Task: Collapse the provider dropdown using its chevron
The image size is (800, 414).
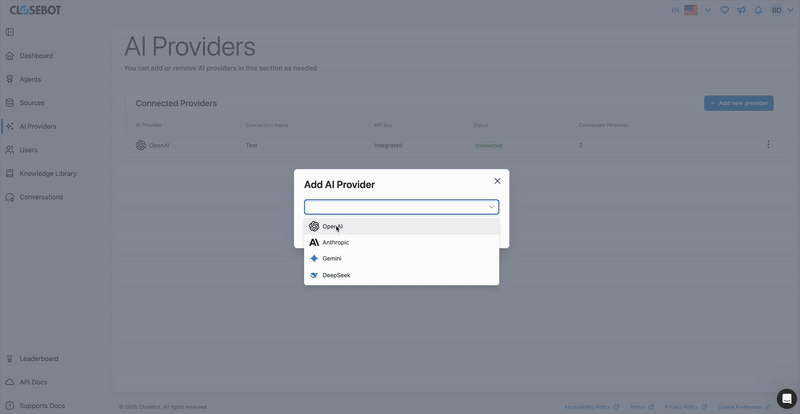Action: tap(492, 207)
